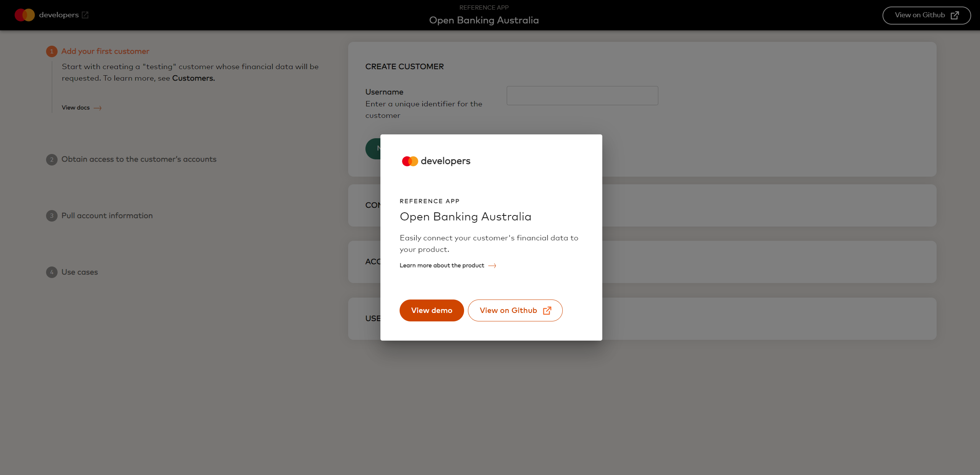Select the Add your first customer step
Screen dimensions: 980x475
(105, 51)
